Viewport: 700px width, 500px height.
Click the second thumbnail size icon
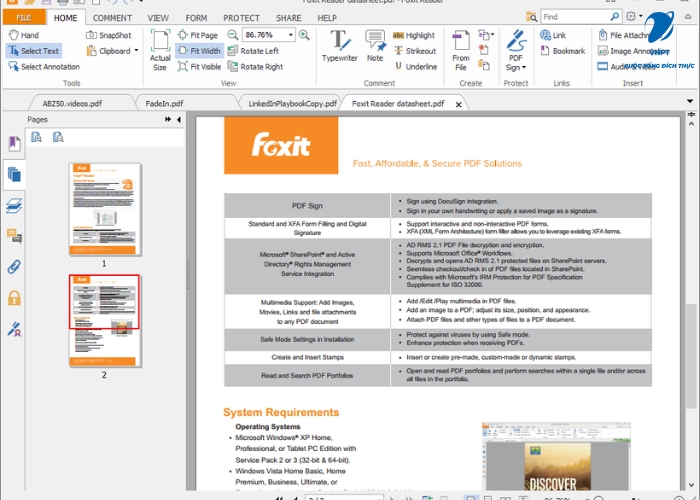click(x=58, y=137)
